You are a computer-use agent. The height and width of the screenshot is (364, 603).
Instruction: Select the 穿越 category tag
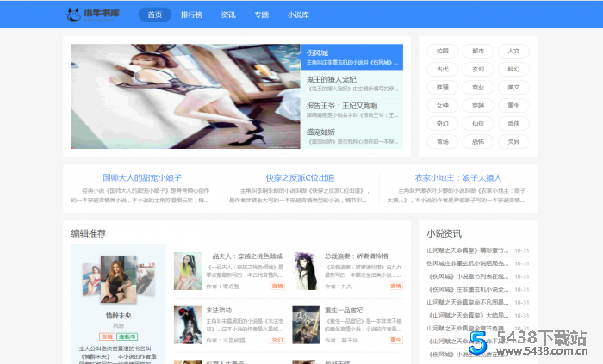point(478,105)
